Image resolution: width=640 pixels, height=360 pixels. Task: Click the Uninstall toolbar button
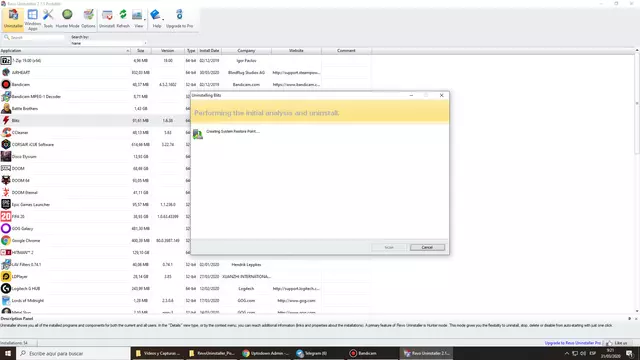pyautogui.click(x=107, y=19)
